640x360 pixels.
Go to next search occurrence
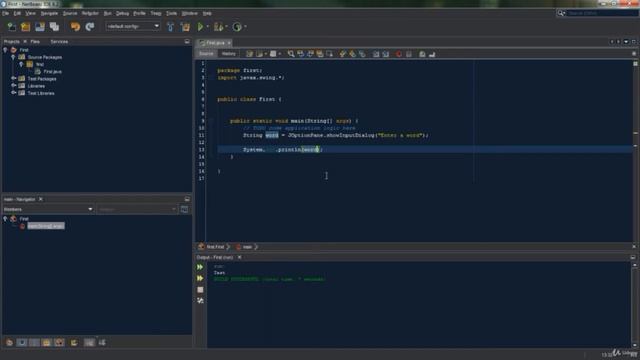pos(310,54)
